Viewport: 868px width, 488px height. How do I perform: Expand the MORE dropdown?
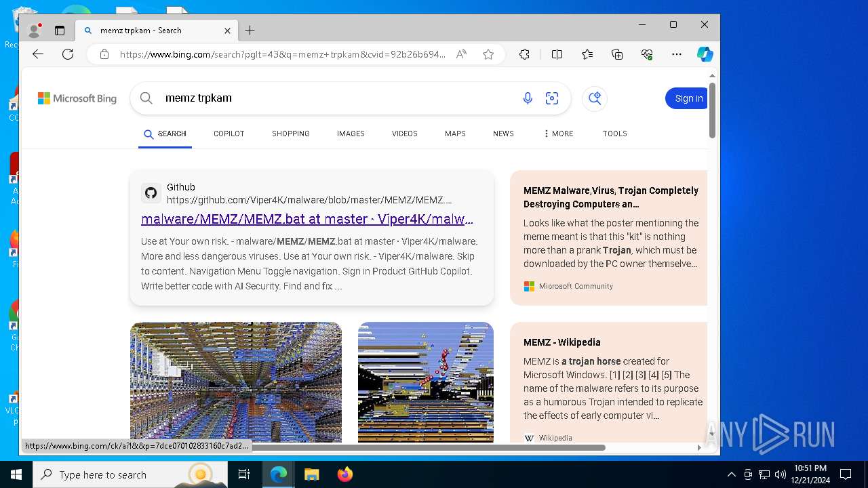(558, 134)
